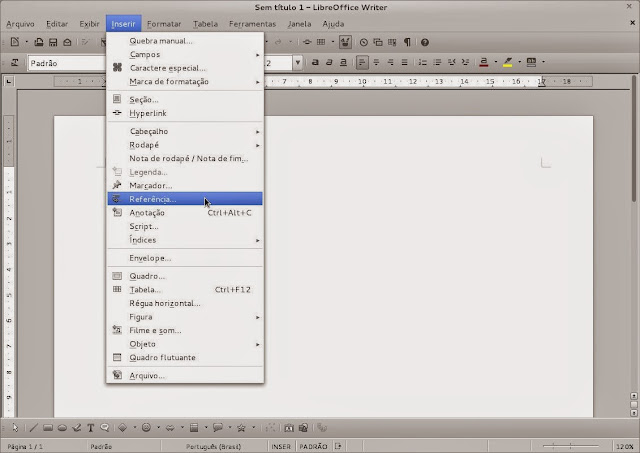Select the Rectangle drawing tool
This screenshot has height=453, width=640.
pos(48,428)
